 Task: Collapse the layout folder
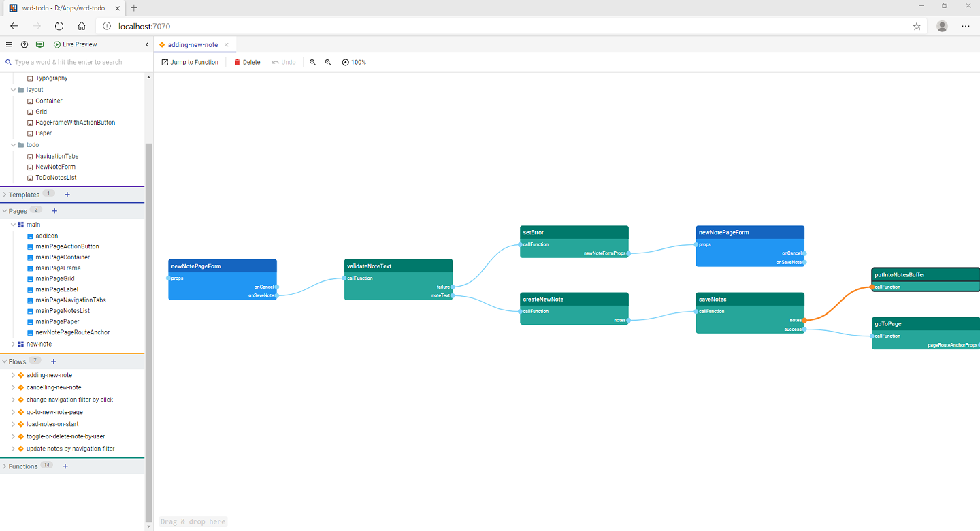(x=13, y=90)
